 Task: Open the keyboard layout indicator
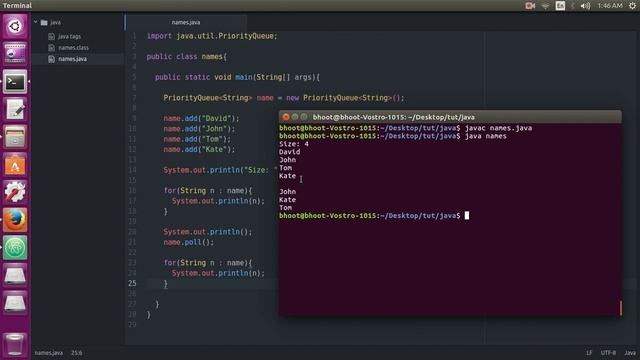pyautogui.click(x=560, y=6)
